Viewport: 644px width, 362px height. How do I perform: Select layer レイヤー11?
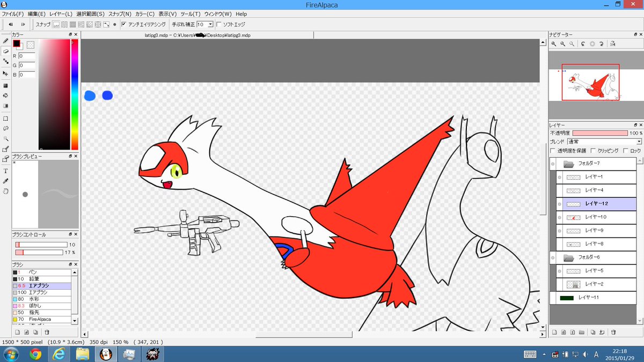point(593,298)
